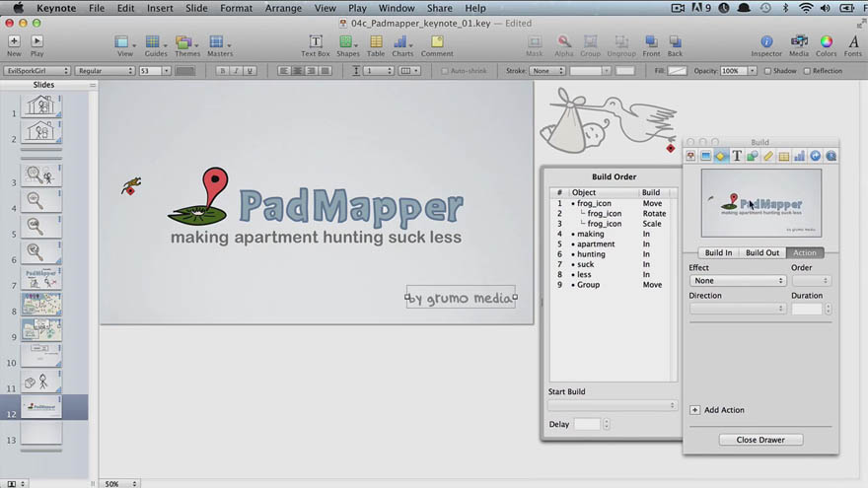The image size is (868, 488).
Task: Click the Close Drawer button
Action: [x=760, y=440]
